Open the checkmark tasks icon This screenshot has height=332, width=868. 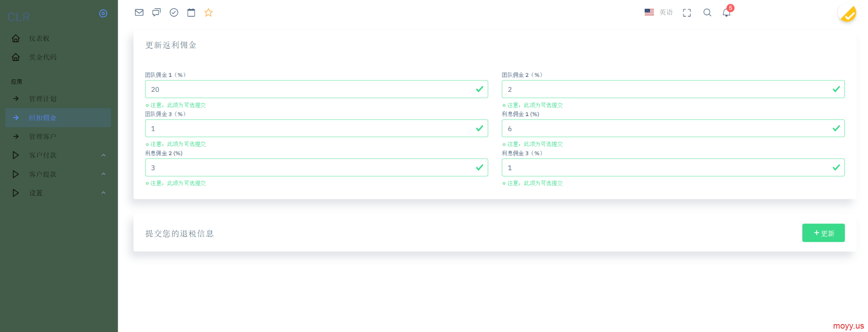tap(174, 13)
